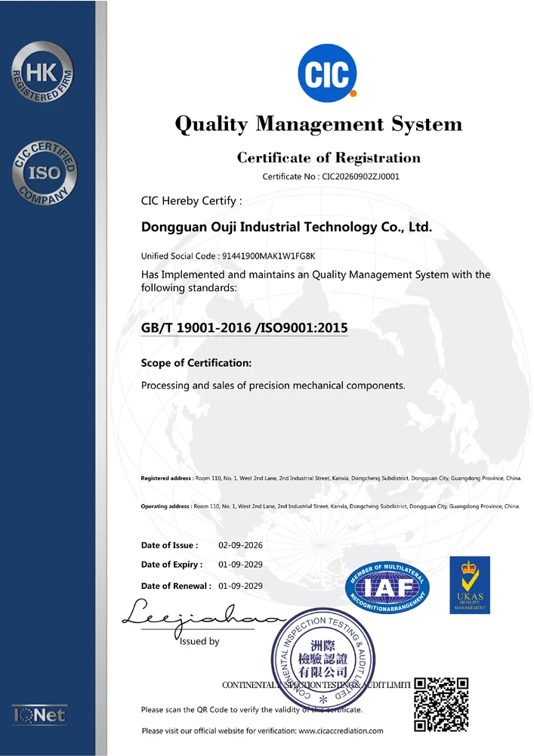This screenshot has width=534, height=756.
Task: Click the HK Registered Firm badge
Action: pos(42,72)
